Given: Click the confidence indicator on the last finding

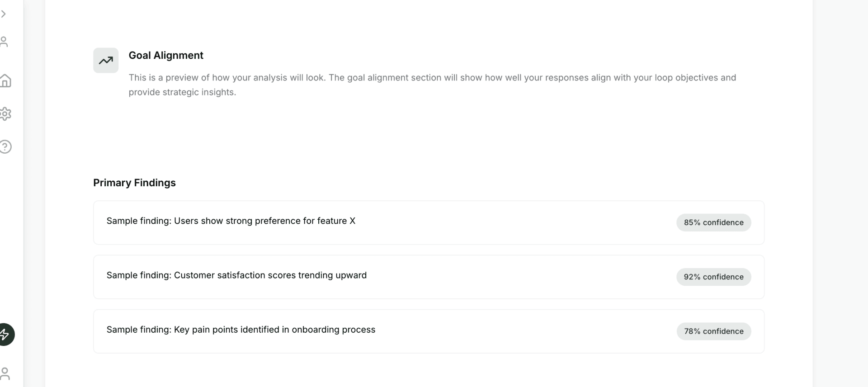Looking at the screenshot, I should click(713, 331).
